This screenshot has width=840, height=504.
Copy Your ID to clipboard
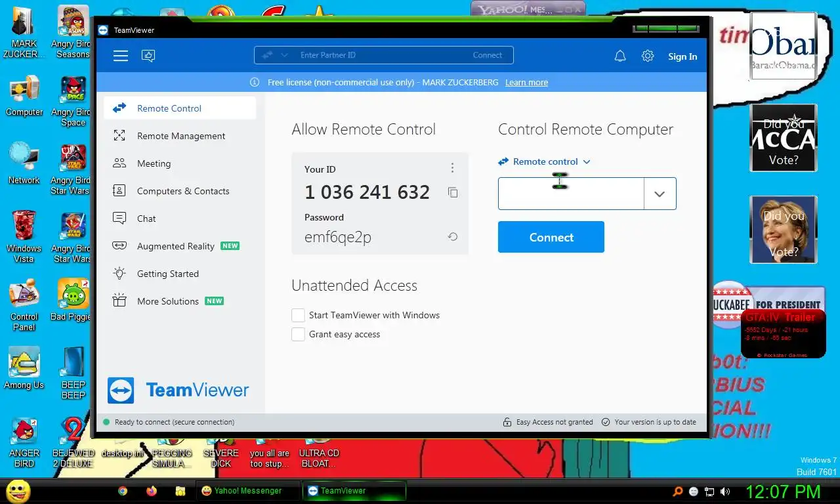[x=453, y=192]
